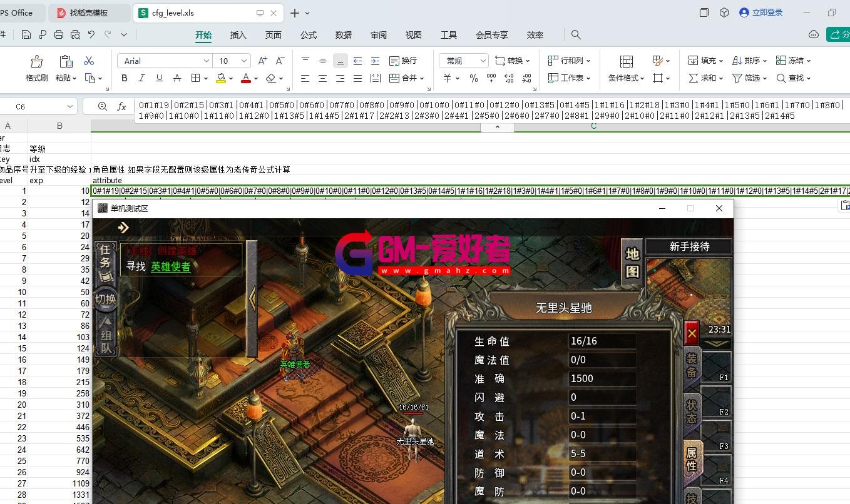Toggle bold formatting
This screenshot has width=850, height=504.
[125, 78]
